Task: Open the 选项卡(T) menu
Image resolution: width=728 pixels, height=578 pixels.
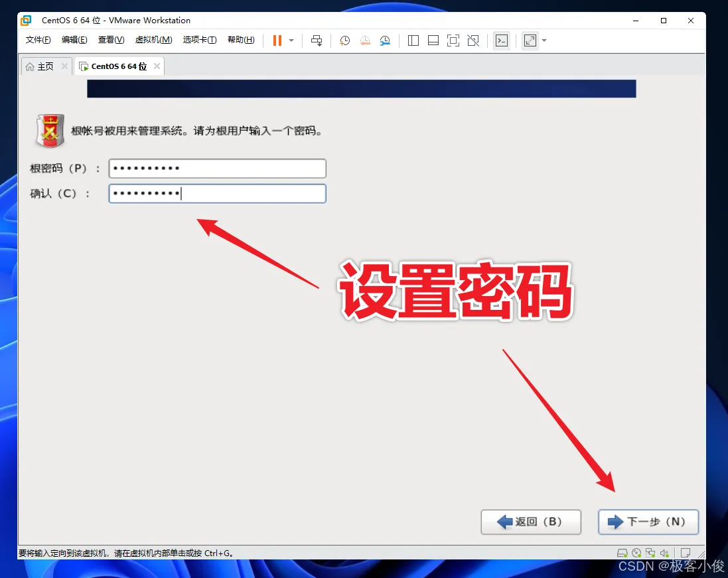Action: coord(200,40)
